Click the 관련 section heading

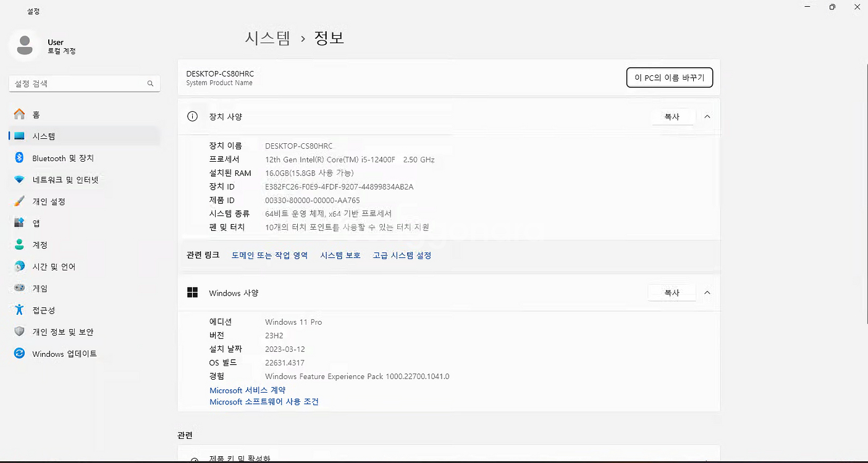click(185, 435)
